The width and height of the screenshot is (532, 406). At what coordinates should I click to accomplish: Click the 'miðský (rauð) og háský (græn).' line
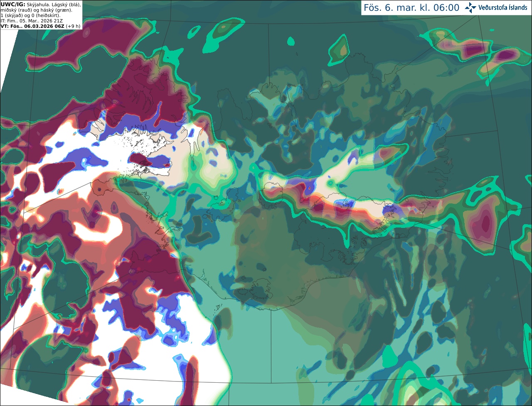[x=37, y=10]
